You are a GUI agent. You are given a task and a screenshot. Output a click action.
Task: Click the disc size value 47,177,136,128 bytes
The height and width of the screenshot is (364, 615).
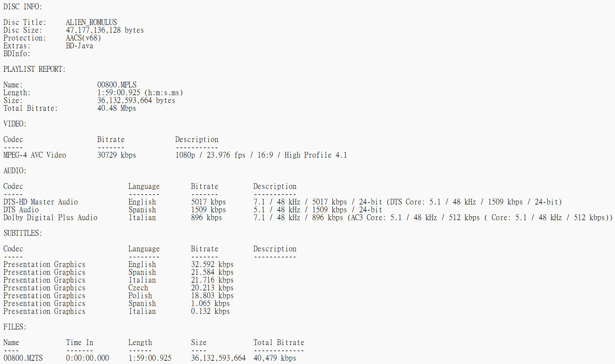(105, 30)
